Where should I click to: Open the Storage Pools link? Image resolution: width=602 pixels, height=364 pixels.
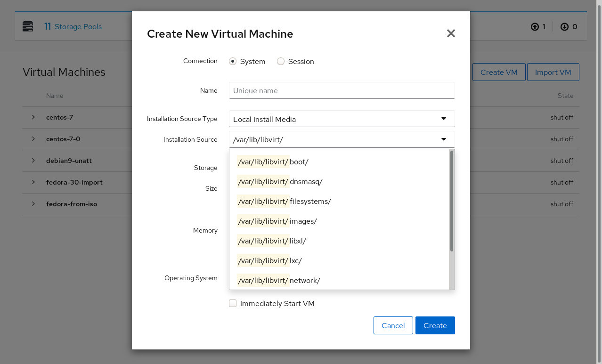click(78, 27)
